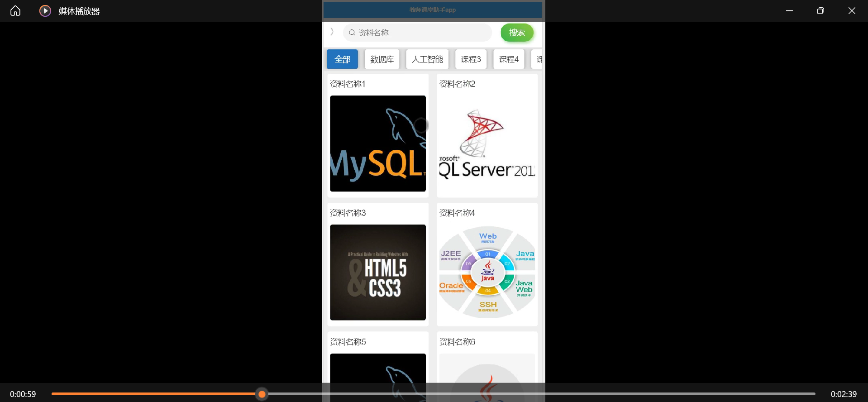
Task: Open the Java wheel thumbnail under 资料名称4
Action: click(487, 273)
